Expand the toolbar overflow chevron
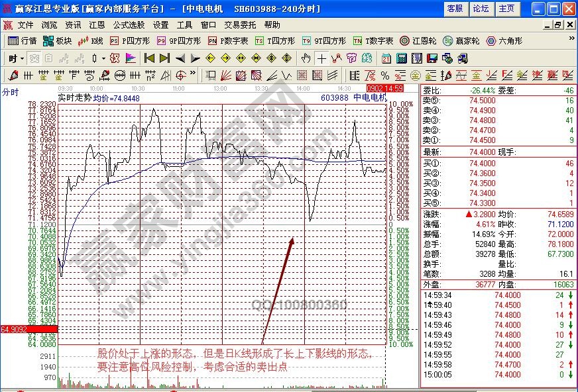578x392 pixels. [571, 38]
